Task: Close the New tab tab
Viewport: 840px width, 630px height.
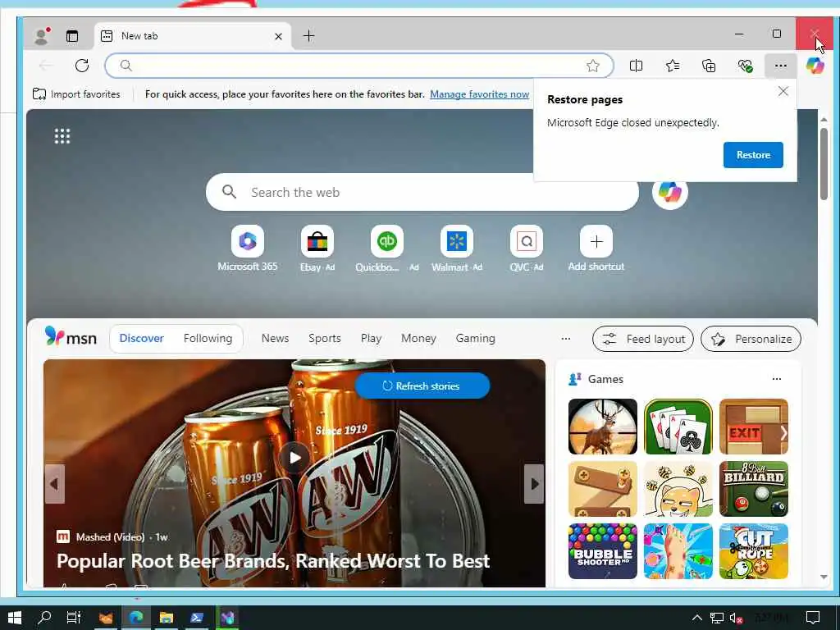Action: click(x=278, y=36)
